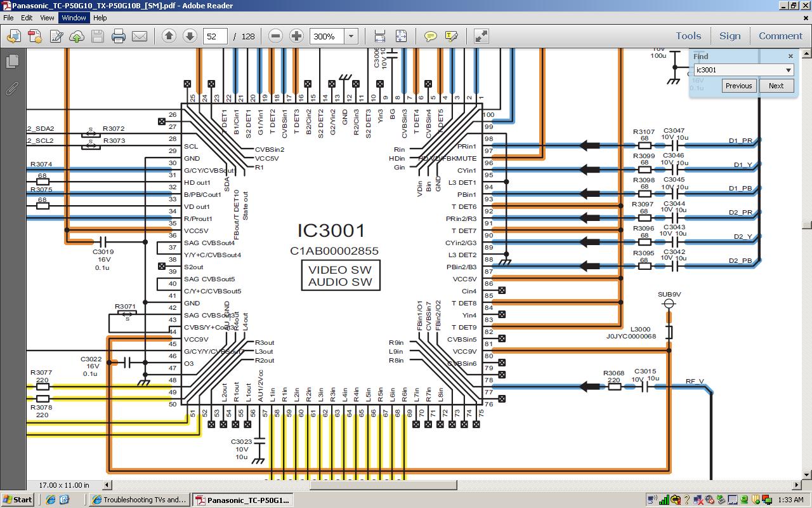The width and height of the screenshot is (812, 508).
Task: Add a sticky note comment
Action: pyautogui.click(x=431, y=36)
